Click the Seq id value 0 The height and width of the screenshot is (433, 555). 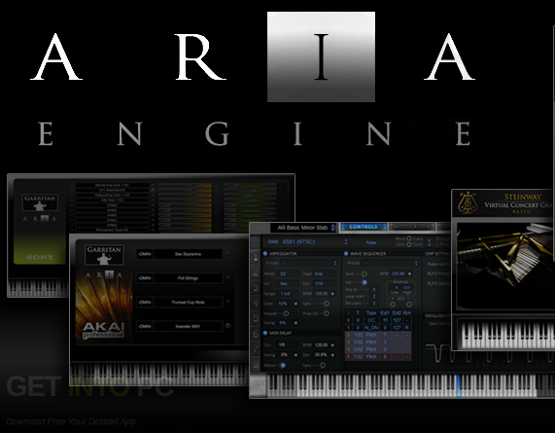pos(374,289)
